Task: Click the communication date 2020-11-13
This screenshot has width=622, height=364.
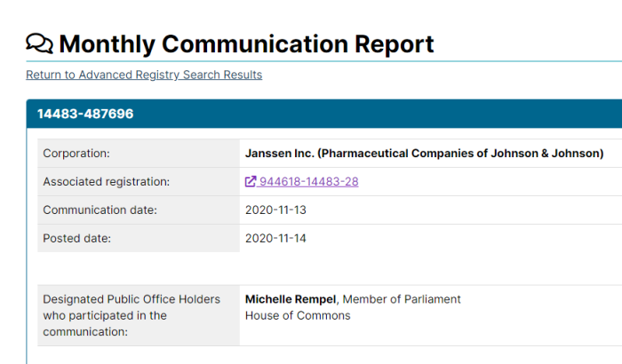Action: 275,210
